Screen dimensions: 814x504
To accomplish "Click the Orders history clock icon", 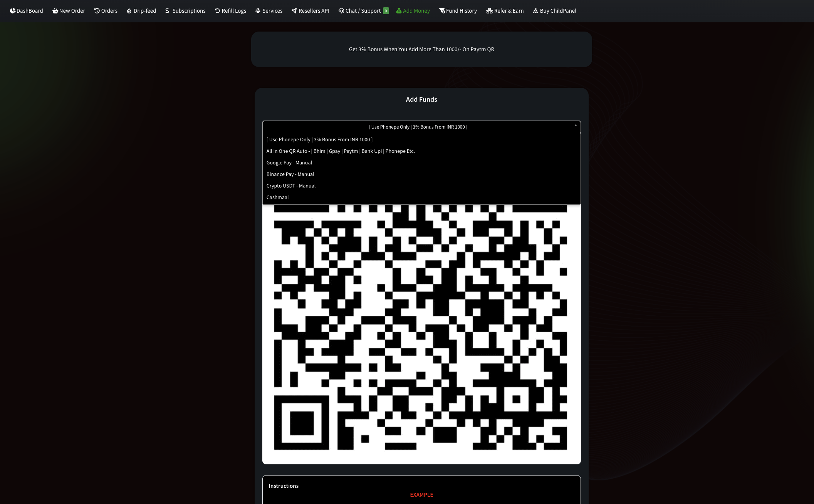I will click(x=97, y=11).
